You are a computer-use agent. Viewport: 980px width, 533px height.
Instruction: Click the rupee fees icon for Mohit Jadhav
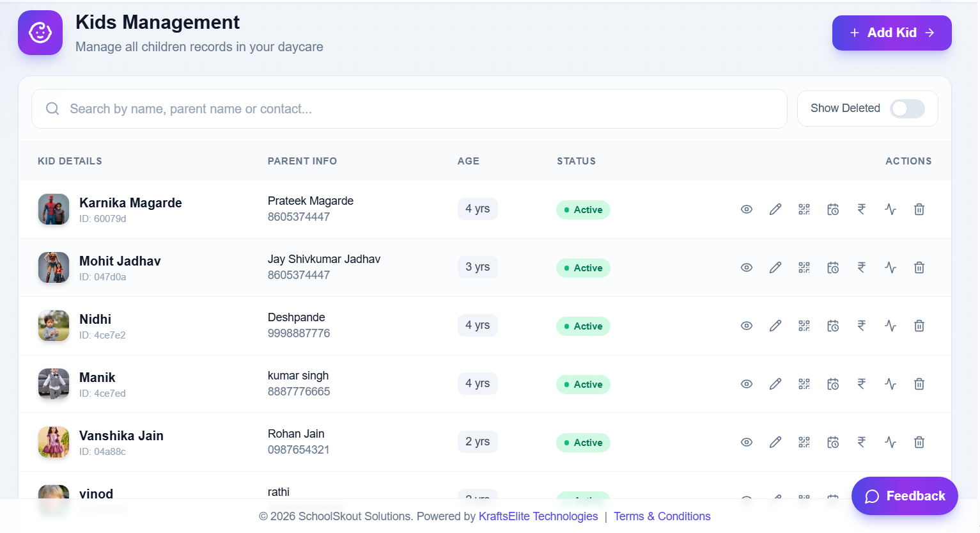pos(862,267)
